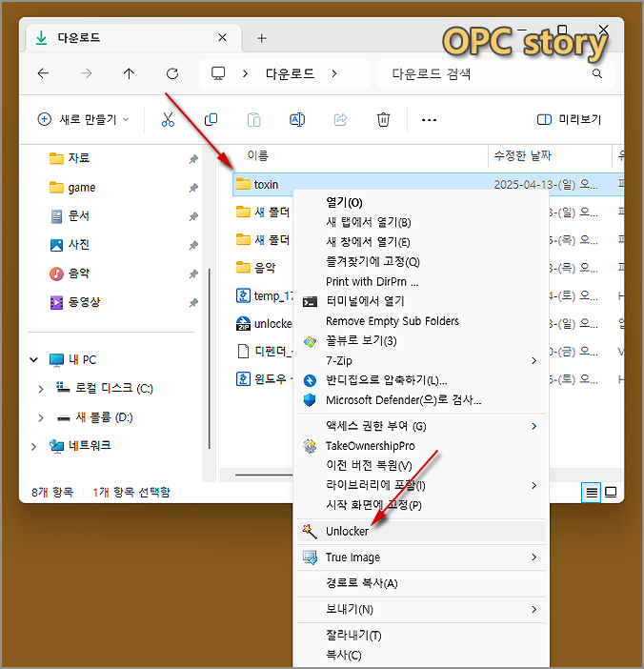Image resolution: width=644 pixels, height=669 pixels.
Task: Choose Print with DirPrn
Action: pos(421,281)
